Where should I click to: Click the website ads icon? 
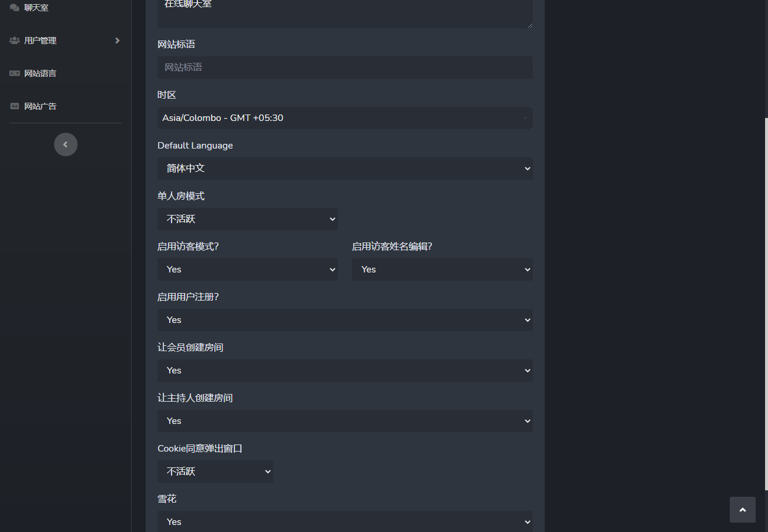(15, 106)
